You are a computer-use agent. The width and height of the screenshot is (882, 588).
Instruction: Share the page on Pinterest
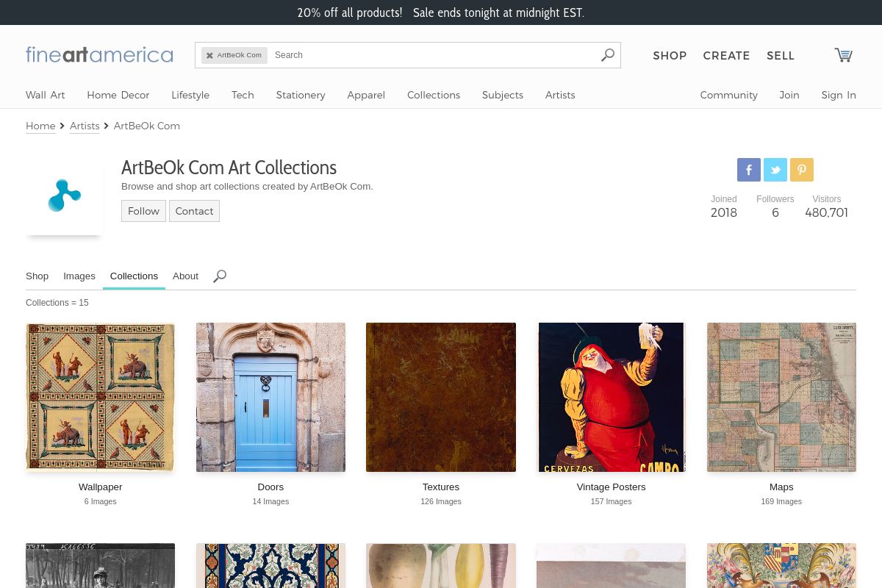[802, 170]
